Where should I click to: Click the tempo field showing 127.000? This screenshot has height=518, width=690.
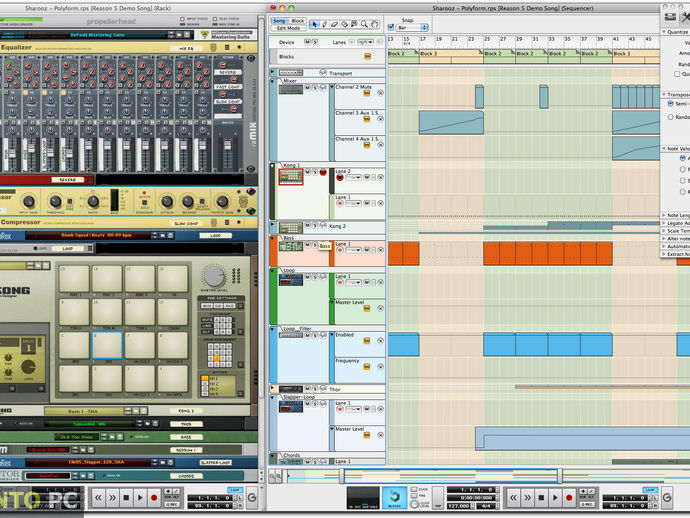coord(459,506)
